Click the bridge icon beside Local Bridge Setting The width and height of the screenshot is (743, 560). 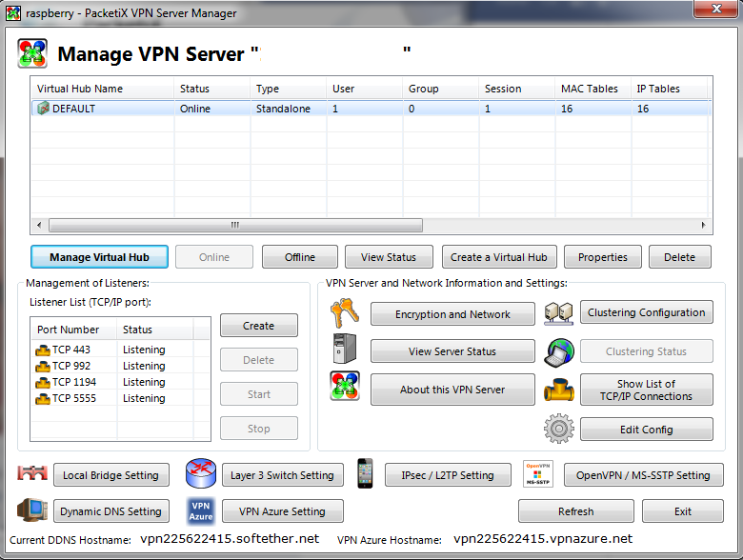coord(32,472)
